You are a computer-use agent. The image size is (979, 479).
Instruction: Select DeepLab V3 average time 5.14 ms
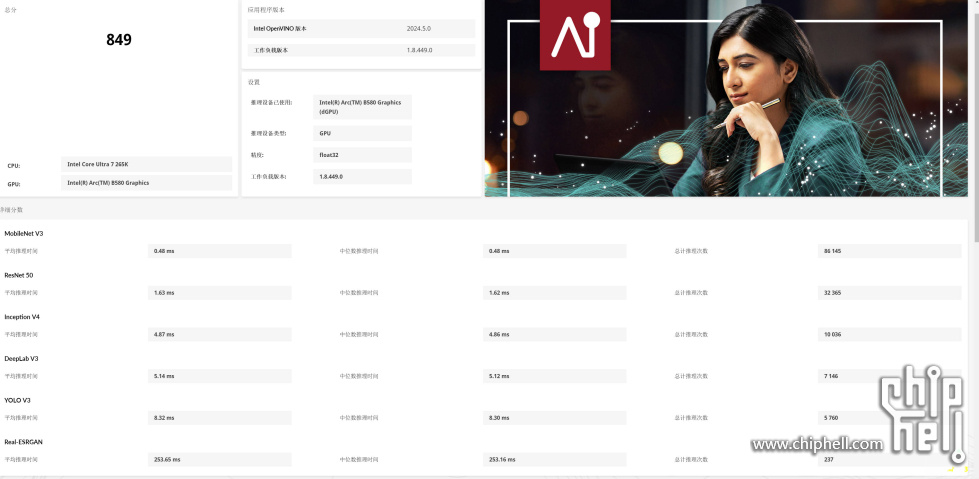220,377
